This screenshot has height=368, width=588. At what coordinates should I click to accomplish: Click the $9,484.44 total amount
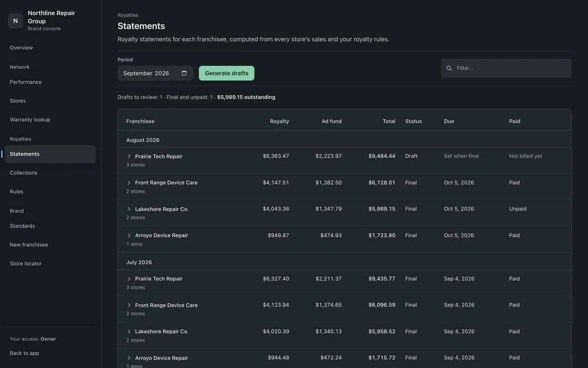click(x=382, y=156)
